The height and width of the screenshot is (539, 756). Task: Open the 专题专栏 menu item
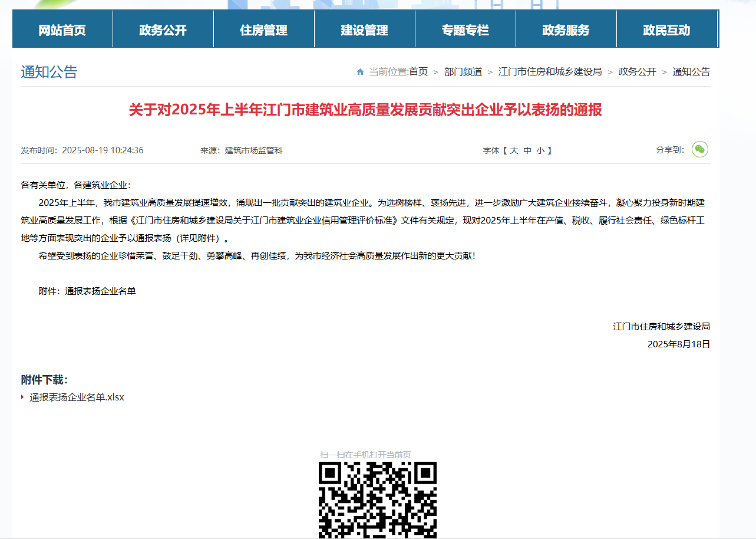465,30
